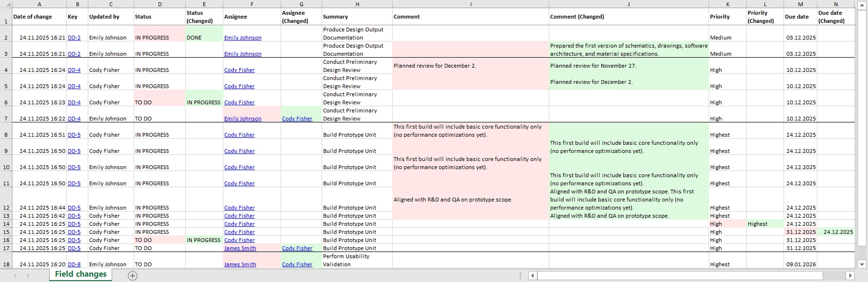Select the 'Comment (Changed)' header cell
Viewport: 868px width, 282px height.
click(x=629, y=17)
